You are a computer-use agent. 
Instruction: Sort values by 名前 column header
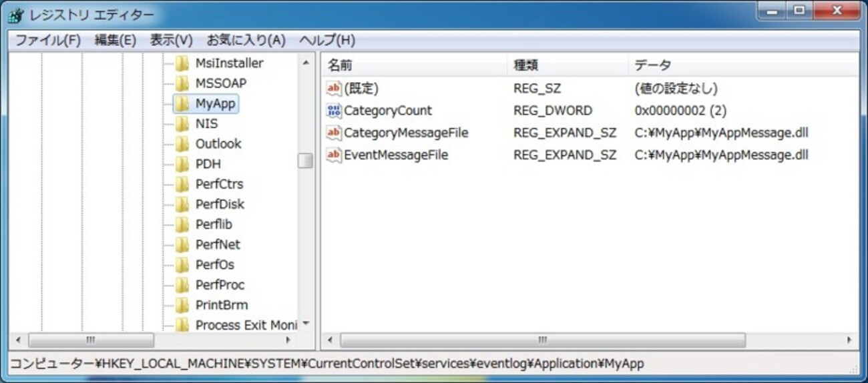(415, 65)
